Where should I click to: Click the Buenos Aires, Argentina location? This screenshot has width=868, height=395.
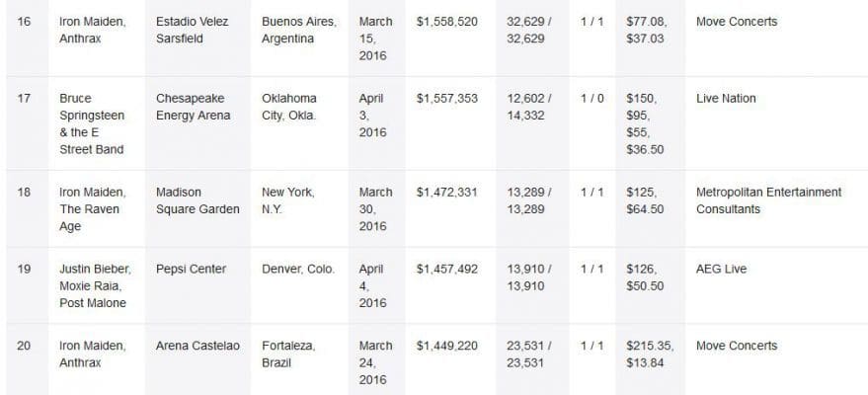tap(299, 30)
